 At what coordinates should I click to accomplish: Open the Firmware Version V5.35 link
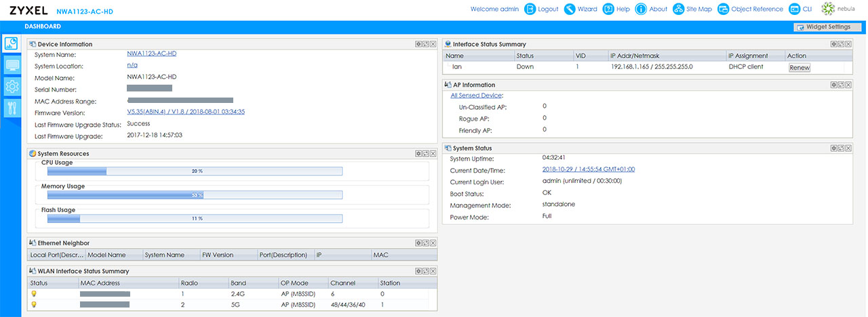tap(186, 112)
